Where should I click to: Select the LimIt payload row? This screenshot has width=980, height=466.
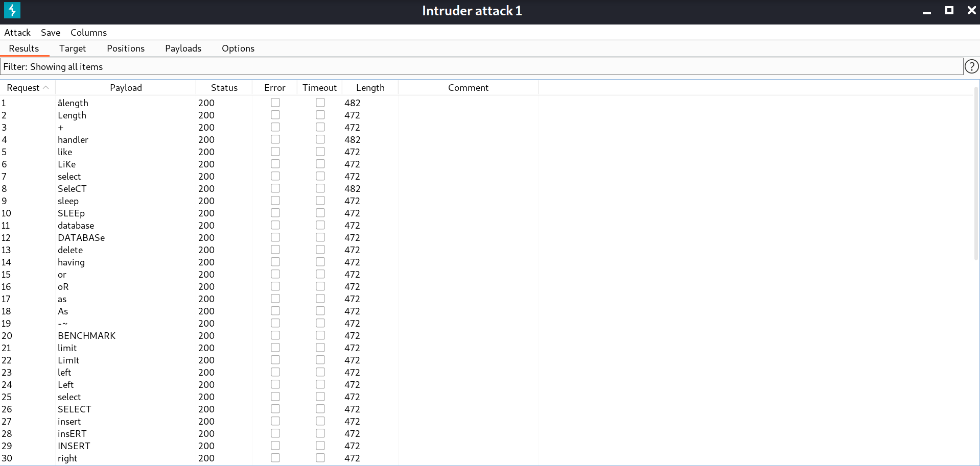(68, 360)
